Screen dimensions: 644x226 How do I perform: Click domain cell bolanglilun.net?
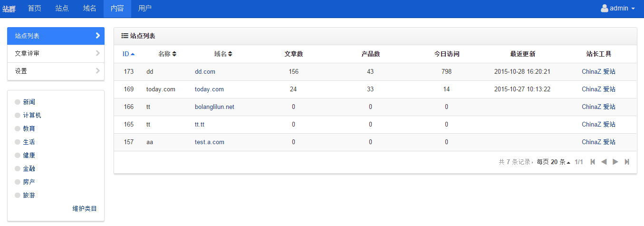[214, 107]
